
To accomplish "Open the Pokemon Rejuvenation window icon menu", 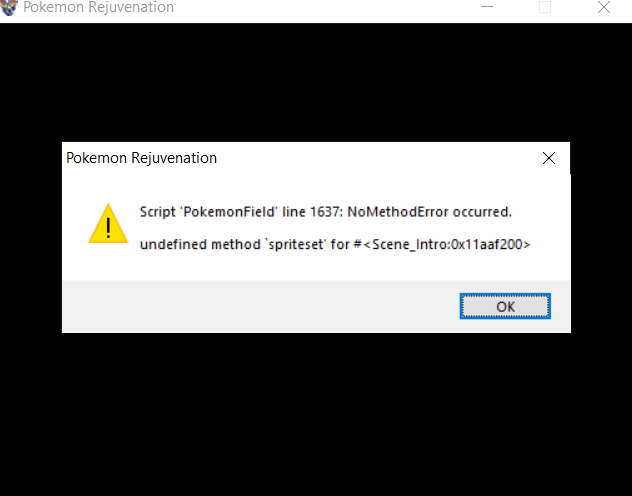I will [8, 7].
